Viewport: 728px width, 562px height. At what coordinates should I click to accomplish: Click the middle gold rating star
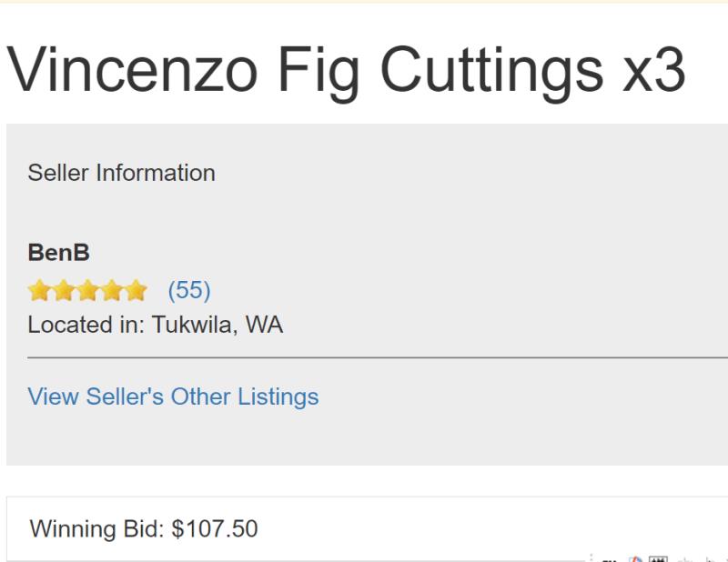[87, 290]
